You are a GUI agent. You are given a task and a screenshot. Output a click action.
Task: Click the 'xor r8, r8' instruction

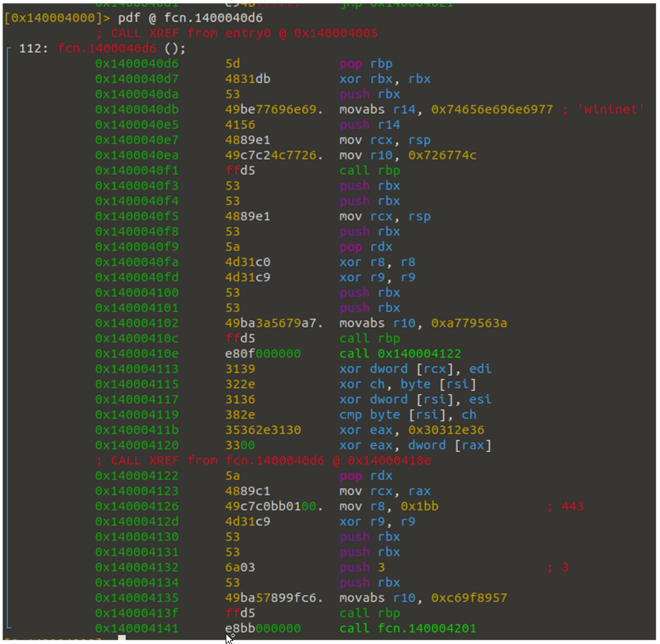[378, 262]
